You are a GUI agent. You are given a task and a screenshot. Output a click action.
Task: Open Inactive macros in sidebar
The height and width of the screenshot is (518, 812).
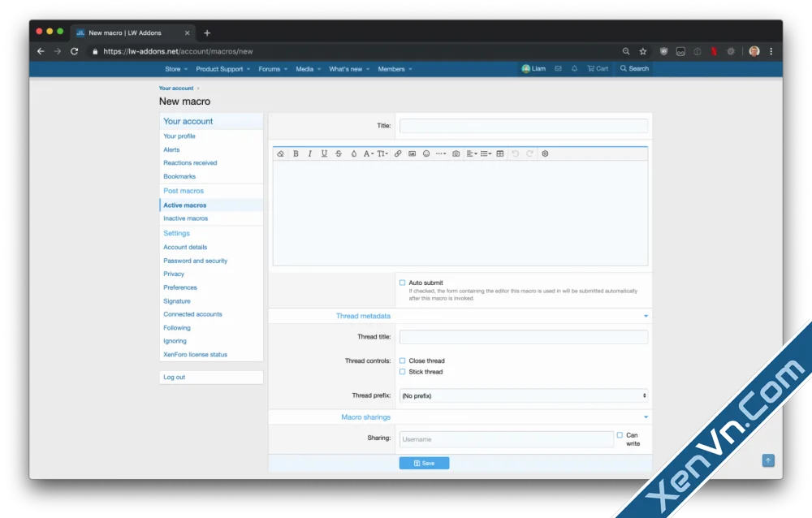[x=186, y=218]
